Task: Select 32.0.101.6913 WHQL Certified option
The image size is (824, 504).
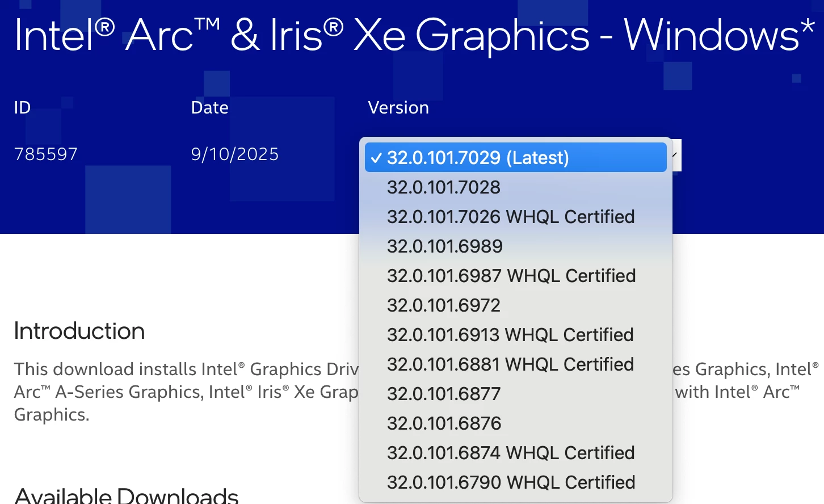Action: (x=515, y=334)
